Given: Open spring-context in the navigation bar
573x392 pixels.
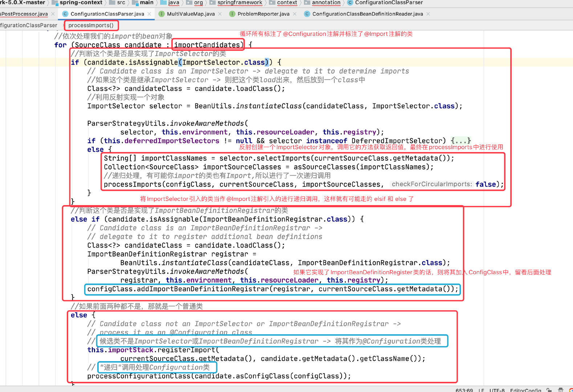Looking at the screenshot, I should click(81, 3).
